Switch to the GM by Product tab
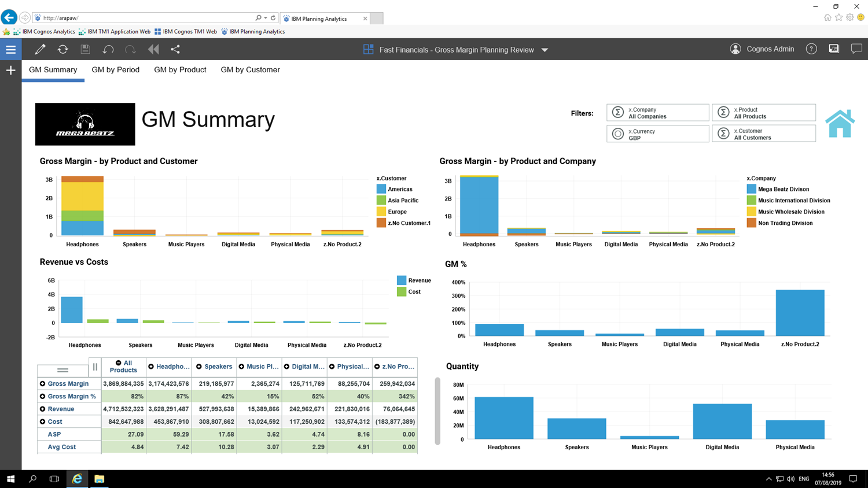 180,69
